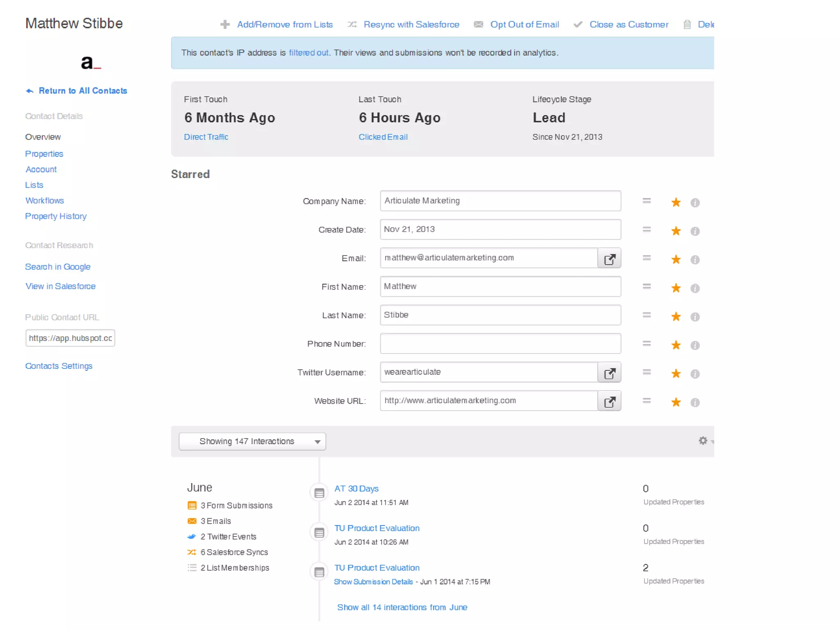Open Twitter Username external link icon

point(609,372)
